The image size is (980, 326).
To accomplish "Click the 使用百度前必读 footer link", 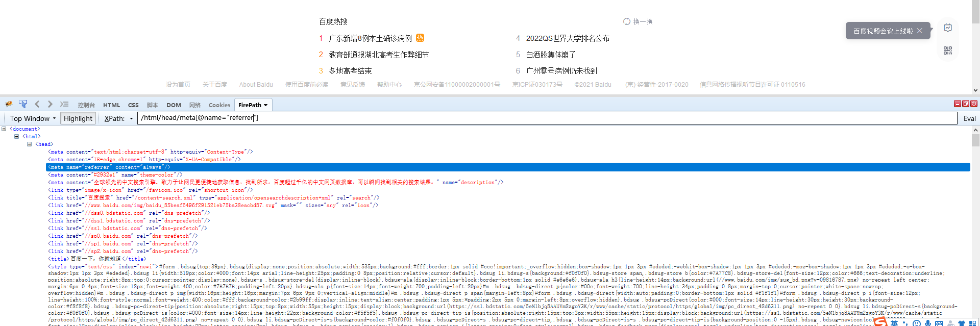I will (307, 85).
